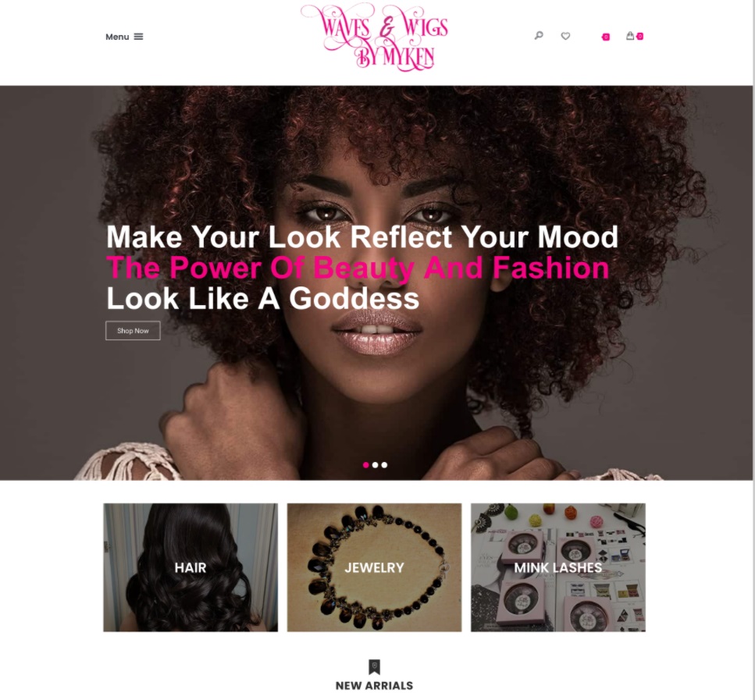
Task: Click the 'Look Like A Goddess' banner text
Action: coord(263,298)
